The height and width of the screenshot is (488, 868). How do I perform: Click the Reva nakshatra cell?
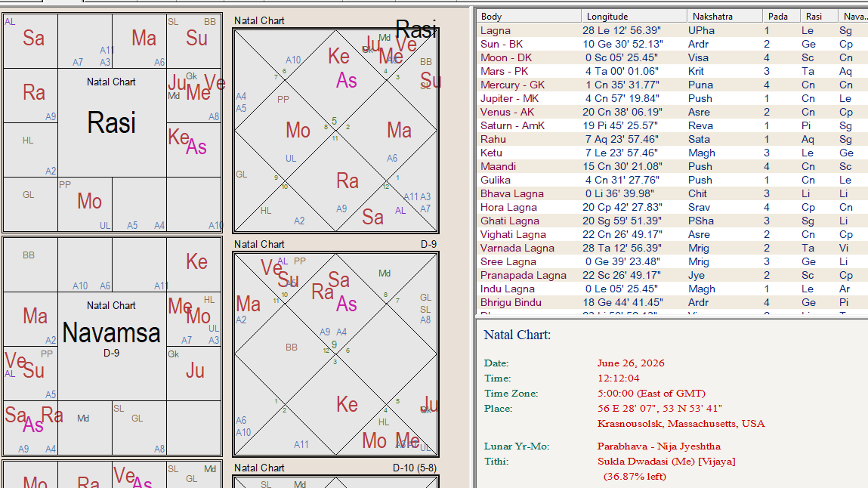click(700, 125)
